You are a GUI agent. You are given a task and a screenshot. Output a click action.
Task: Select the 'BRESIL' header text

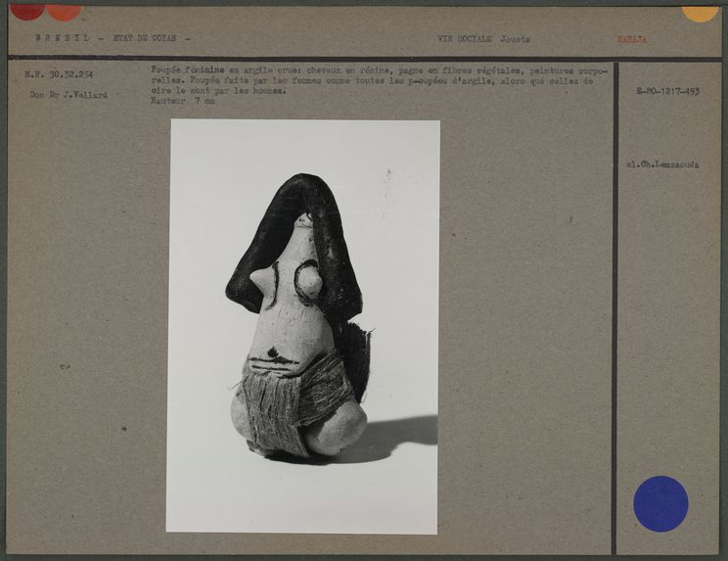coord(62,39)
